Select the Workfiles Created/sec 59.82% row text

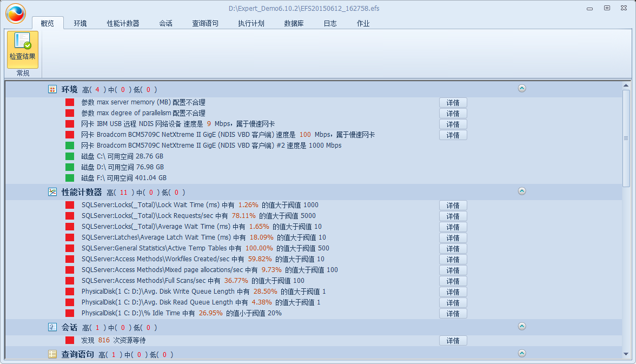pyautogui.click(x=203, y=259)
